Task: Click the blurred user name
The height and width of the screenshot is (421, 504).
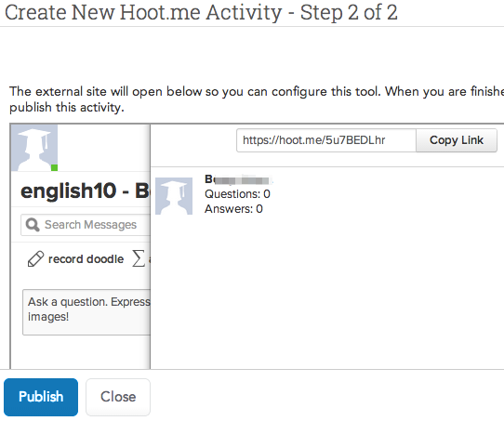Action: pyautogui.click(x=238, y=179)
